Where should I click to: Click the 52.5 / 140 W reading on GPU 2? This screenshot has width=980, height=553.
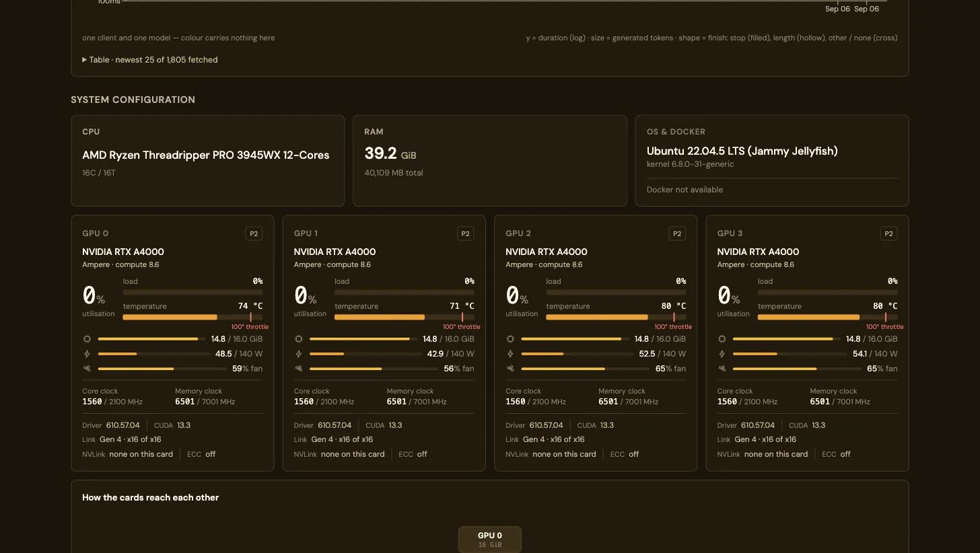662,354
